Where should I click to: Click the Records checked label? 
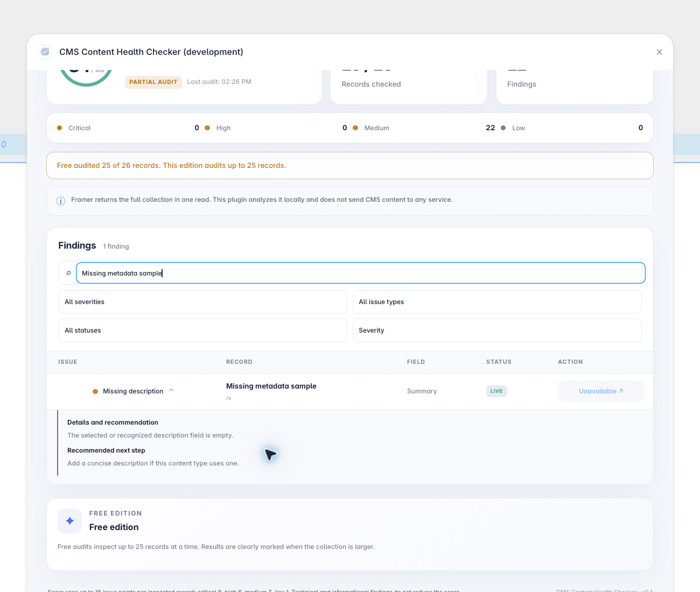(x=371, y=84)
